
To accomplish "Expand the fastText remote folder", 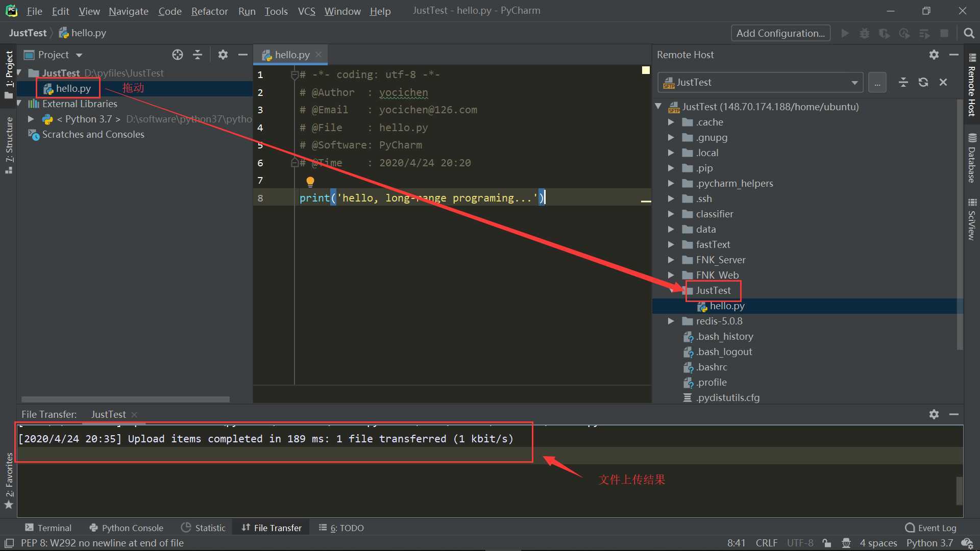I will [x=671, y=244].
